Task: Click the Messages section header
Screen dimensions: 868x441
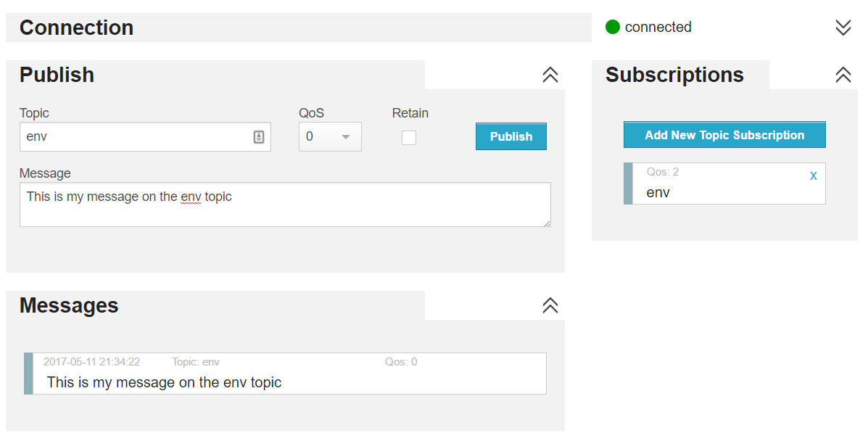Action: [x=69, y=305]
